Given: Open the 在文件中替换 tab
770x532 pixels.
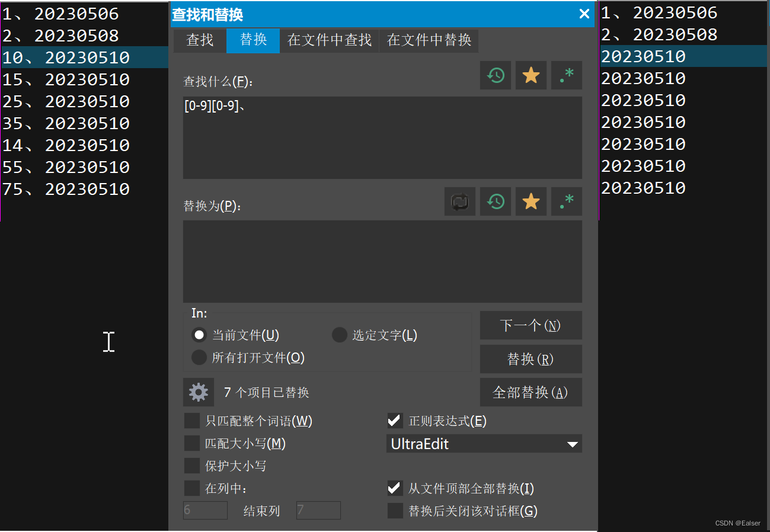Looking at the screenshot, I should pos(429,40).
